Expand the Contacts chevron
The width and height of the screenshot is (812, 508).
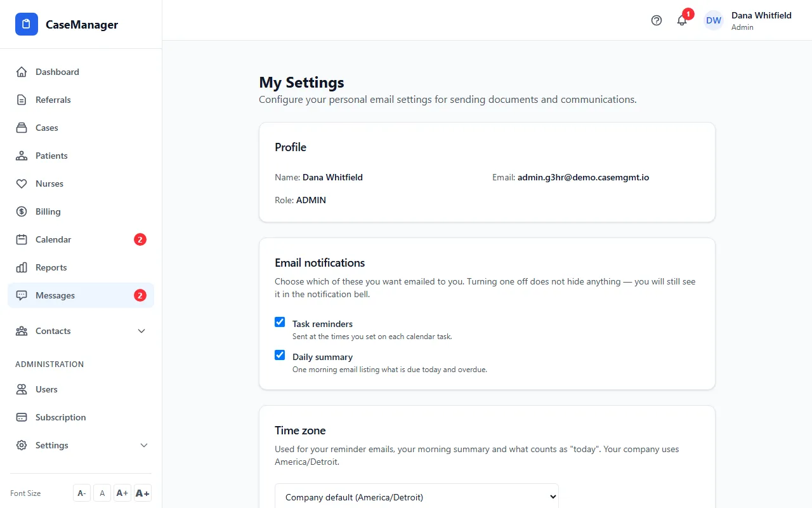coord(141,331)
